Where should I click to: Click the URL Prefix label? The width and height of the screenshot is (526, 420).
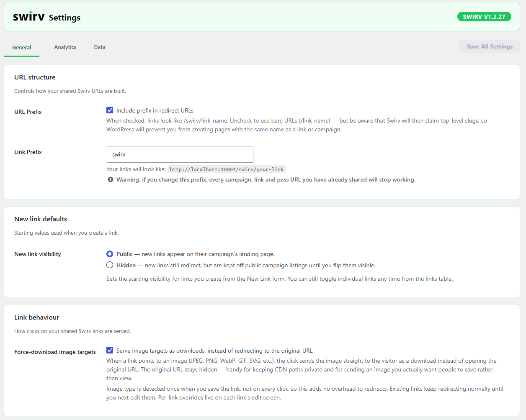[28, 112]
